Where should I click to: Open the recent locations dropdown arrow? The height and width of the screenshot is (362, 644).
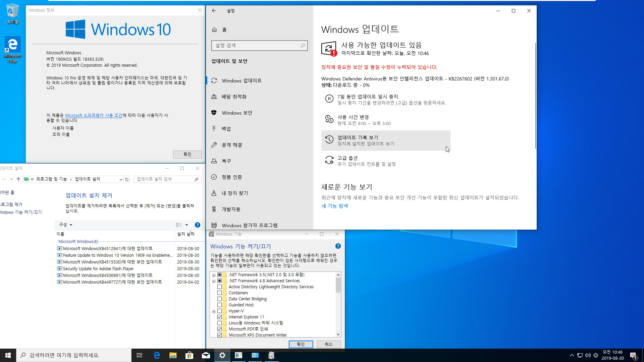coord(11,179)
